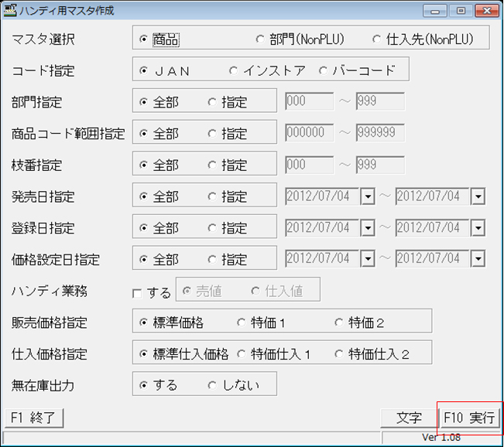504x447 pixels.
Task: Select 指定 for 商品コード範囲指定
Action: pos(213,134)
